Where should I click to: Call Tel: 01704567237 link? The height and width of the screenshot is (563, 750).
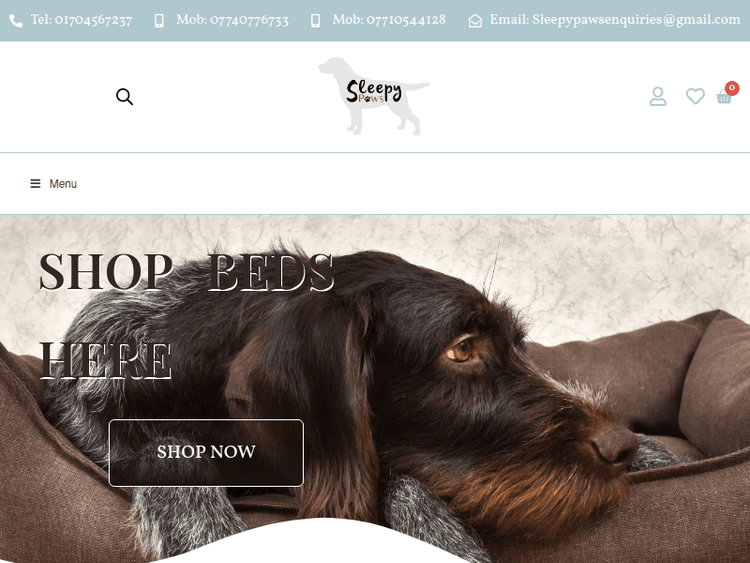81,20
